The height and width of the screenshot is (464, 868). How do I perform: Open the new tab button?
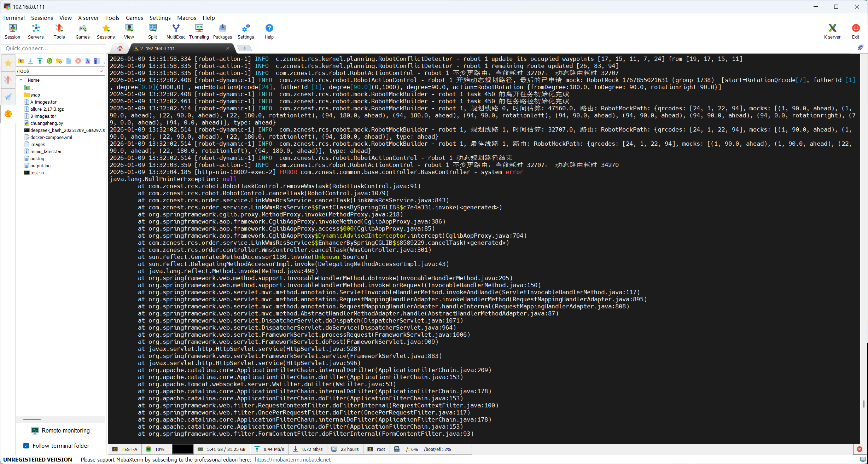(244, 48)
